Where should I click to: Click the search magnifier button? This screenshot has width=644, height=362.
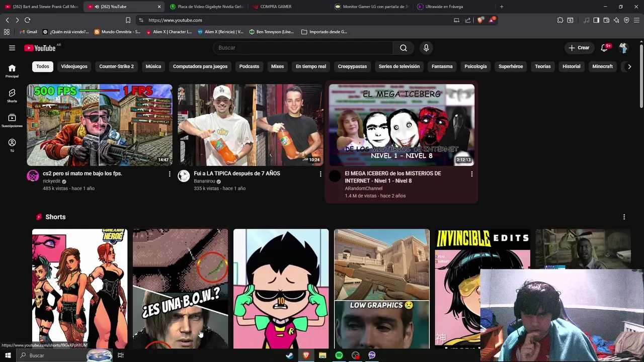pos(404,48)
